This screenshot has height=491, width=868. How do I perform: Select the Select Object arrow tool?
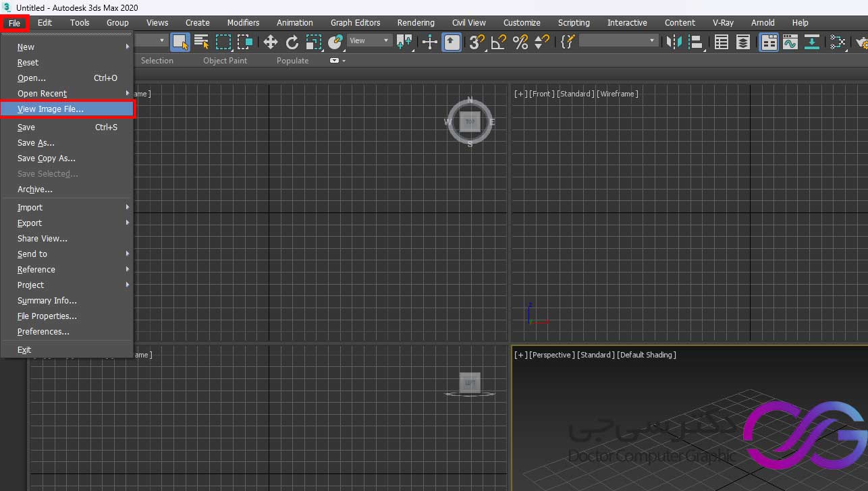tap(180, 42)
